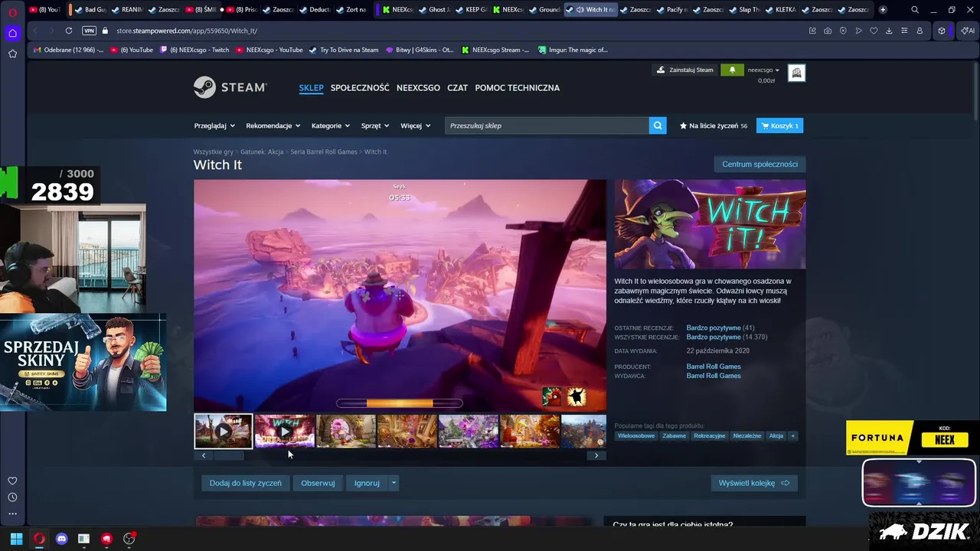Viewport: 980px width, 551px height.
Task: Open Opera easy setup sliders icon
Action: coord(904,31)
